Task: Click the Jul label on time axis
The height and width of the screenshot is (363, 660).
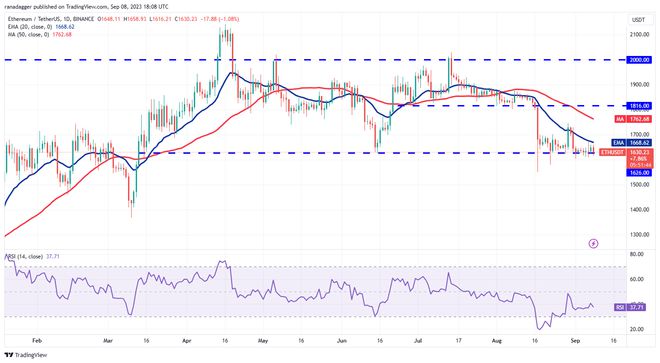Action: coord(418,340)
